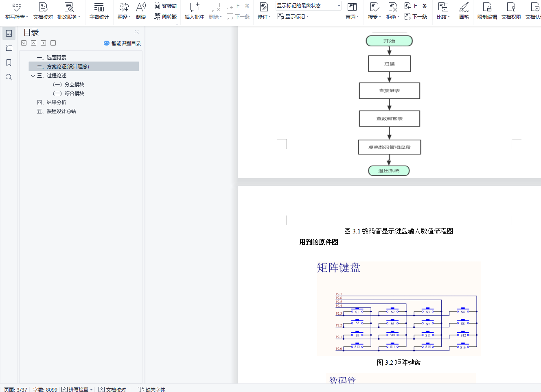Open 文档权限 document permissions
Screen dimensions: 541x392
click(511, 11)
